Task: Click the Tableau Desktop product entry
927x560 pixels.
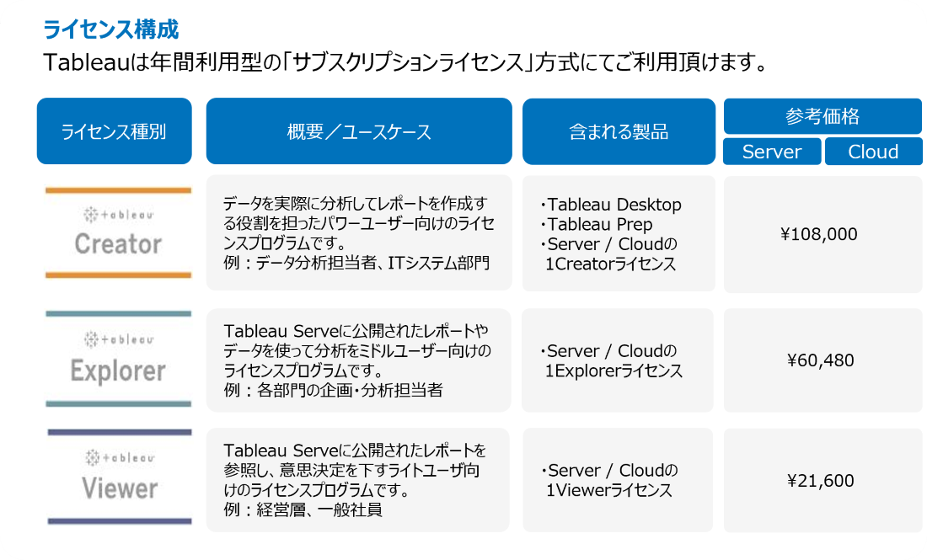Action: tap(611, 205)
